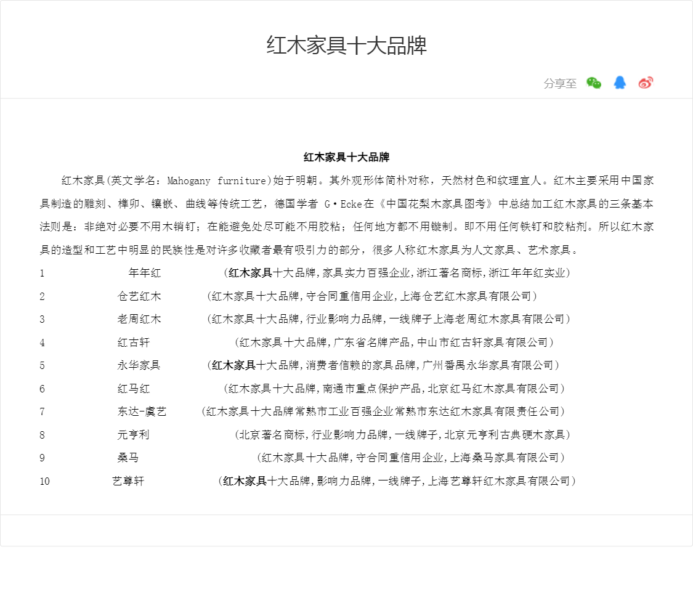Viewport: 693px width, 616px height.
Task: Select brand name 仓艺红木
Action: point(139,296)
